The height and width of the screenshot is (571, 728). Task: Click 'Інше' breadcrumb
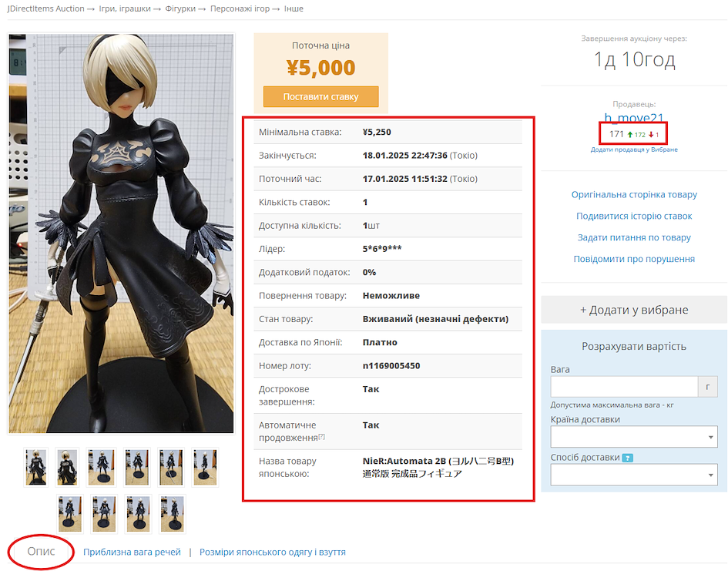(294, 8)
